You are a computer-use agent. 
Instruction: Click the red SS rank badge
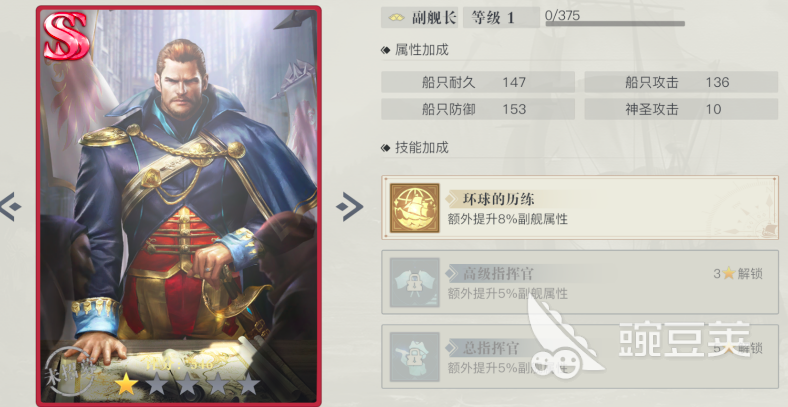tap(65, 36)
